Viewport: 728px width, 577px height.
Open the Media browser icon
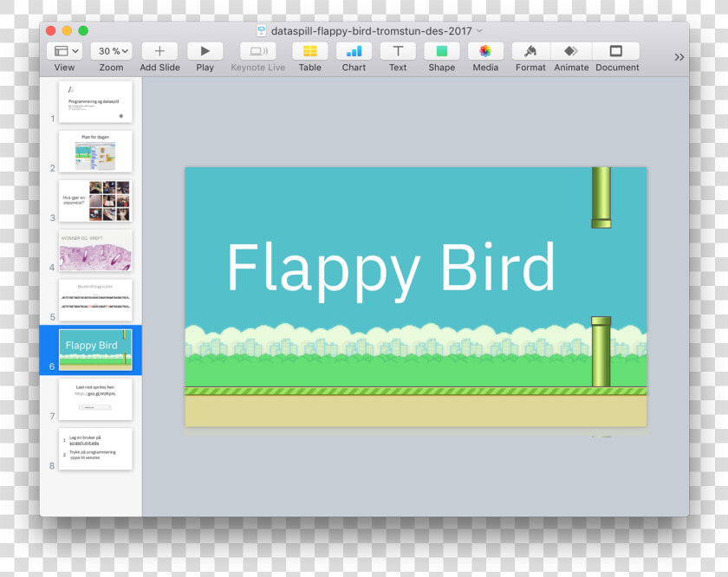pyautogui.click(x=485, y=50)
